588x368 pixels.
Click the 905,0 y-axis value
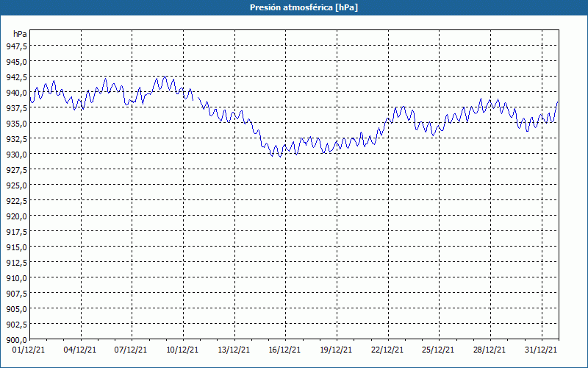tap(16, 309)
